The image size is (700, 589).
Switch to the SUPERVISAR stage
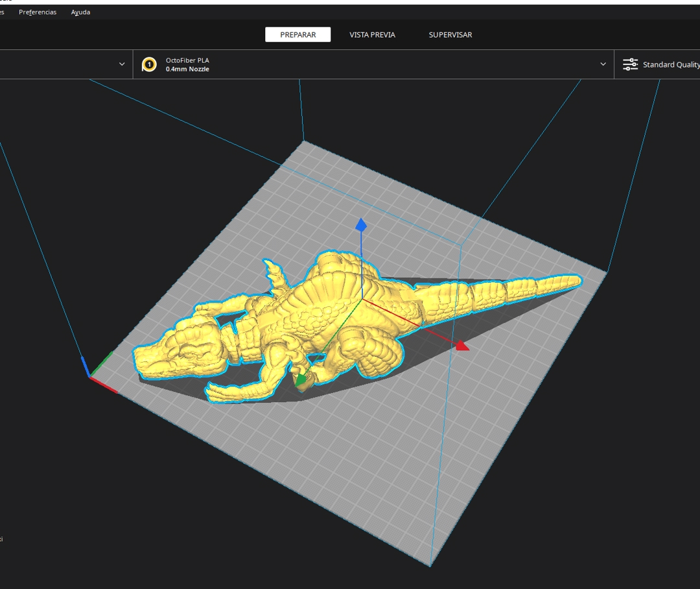pyautogui.click(x=450, y=35)
